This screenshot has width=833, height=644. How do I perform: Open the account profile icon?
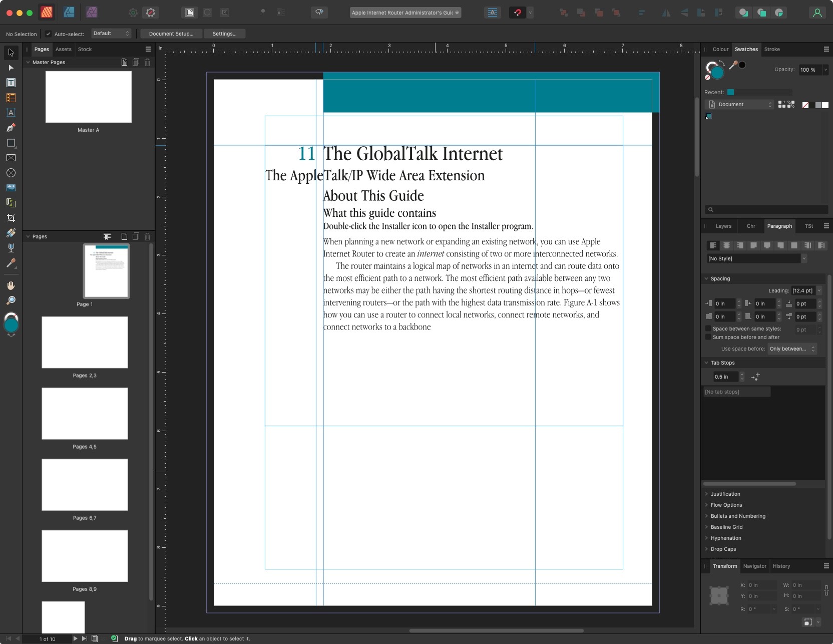(817, 13)
